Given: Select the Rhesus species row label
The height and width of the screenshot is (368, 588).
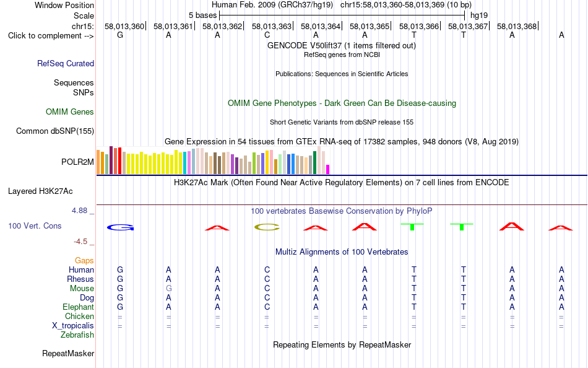Looking at the screenshot, I should [x=80, y=279].
